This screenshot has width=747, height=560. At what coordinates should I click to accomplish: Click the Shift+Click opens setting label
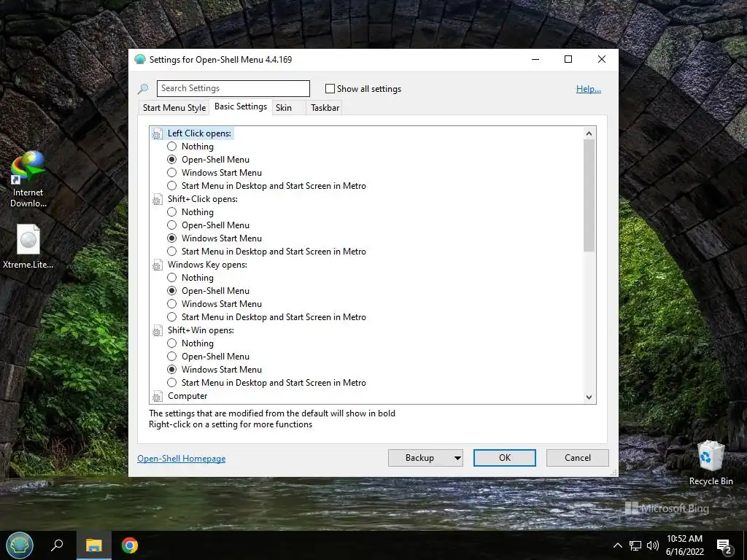(x=203, y=199)
